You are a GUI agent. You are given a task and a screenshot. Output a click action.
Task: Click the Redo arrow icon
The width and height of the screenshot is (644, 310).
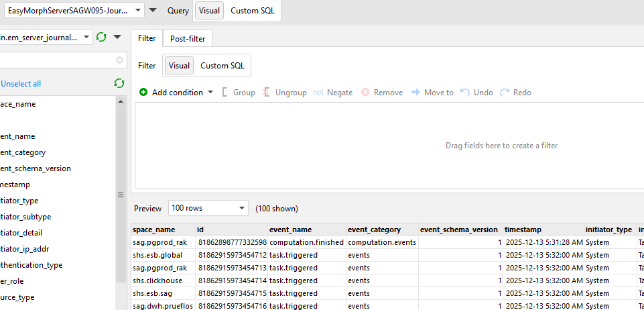[505, 93]
